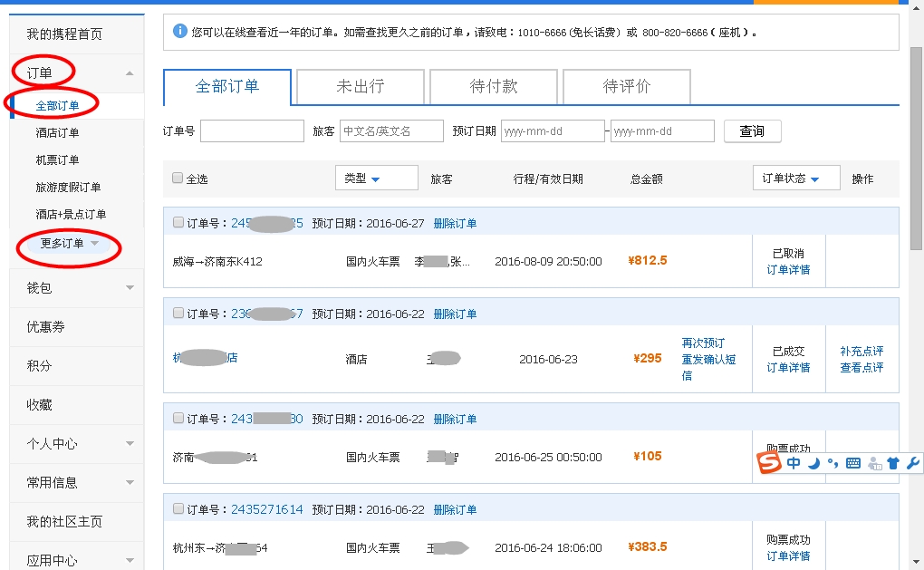Click 删除订单 for the 2016-06-27 order

tap(455, 224)
